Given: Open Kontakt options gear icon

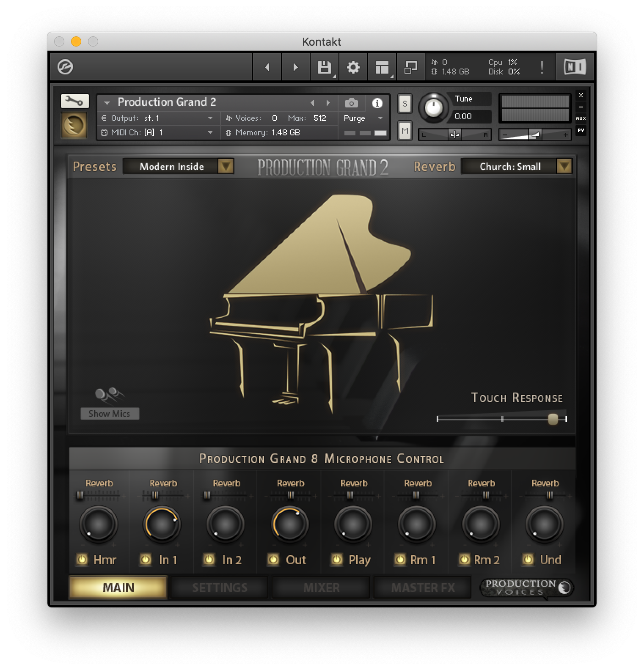Looking at the screenshot, I should click(353, 67).
